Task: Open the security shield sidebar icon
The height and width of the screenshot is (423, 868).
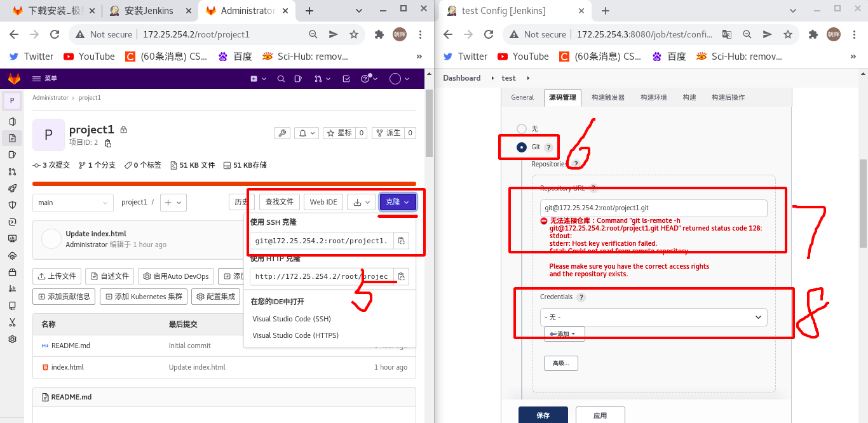Action: coord(12,205)
